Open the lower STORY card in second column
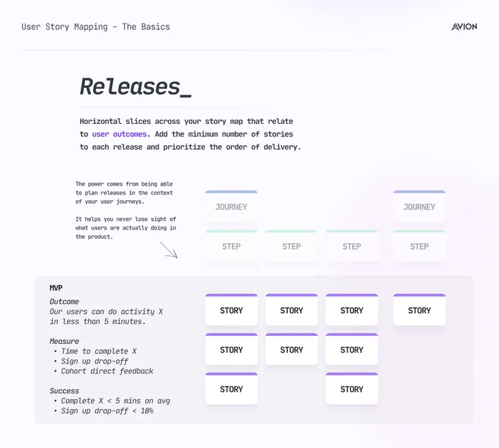Viewport: 499px width, 448px height. [291, 349]
